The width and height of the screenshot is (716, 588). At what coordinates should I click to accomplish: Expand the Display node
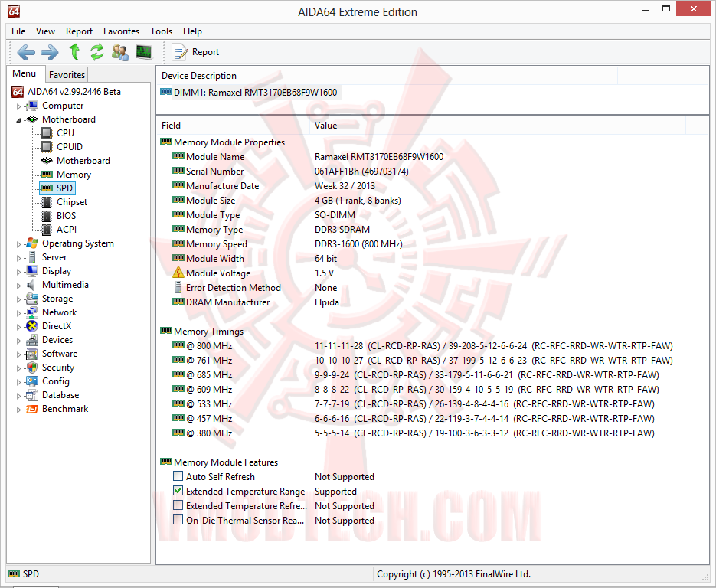click(x=18, y=272)
